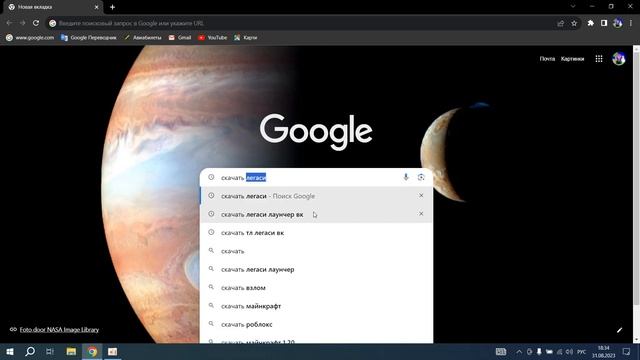
Task: Reload the page with the refresh icon
Action: pyautogui.click(x=36, y=23)
